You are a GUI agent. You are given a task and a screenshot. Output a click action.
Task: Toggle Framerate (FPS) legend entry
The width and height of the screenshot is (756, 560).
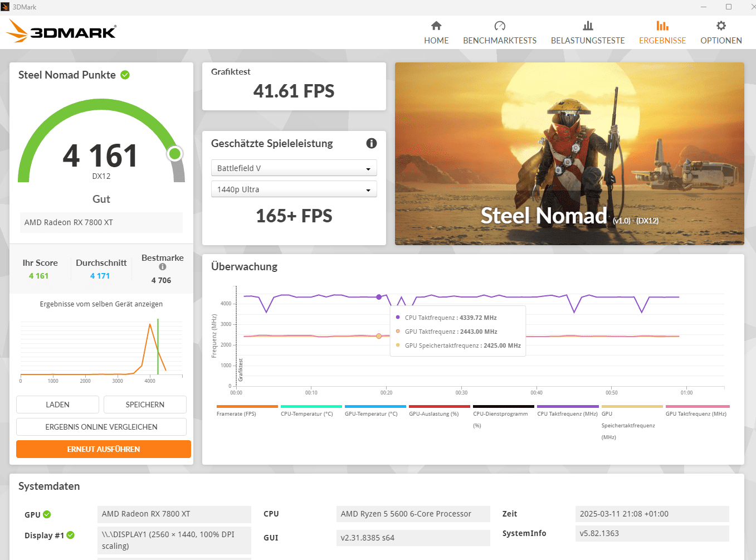pyautogui.click(x=247, y=411)
